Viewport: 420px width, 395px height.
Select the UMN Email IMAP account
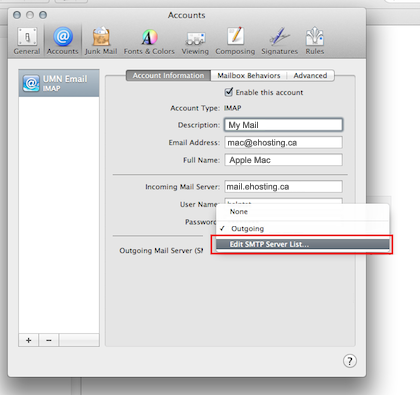pyautogui.click(x=59, y=83)
